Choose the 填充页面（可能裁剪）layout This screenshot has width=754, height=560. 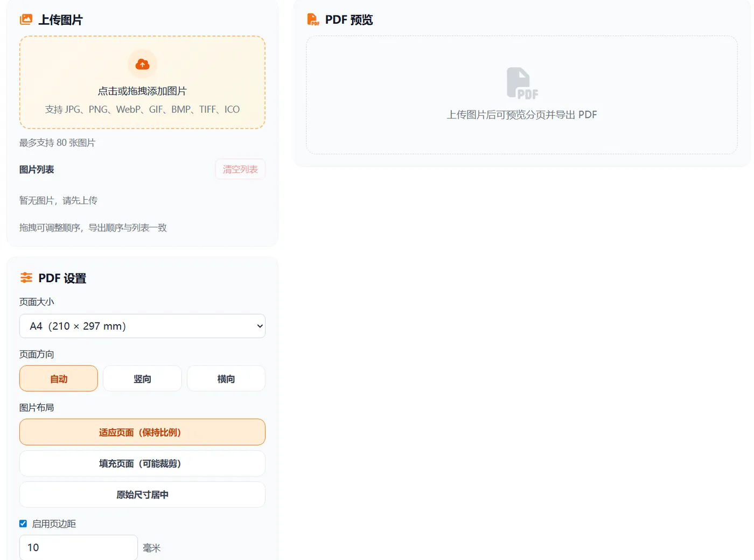(142, 463)
